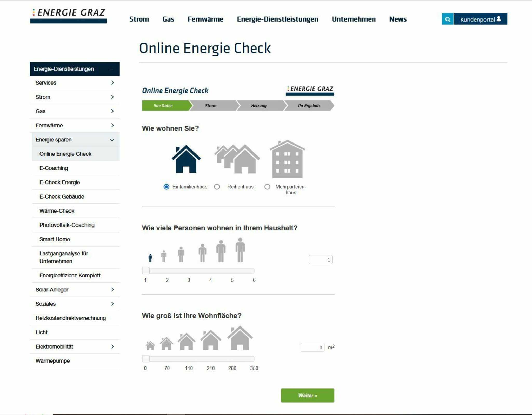Click the smallest person figure icon
This screenshot has height=415, width=532.
click(x=150, y=258)
